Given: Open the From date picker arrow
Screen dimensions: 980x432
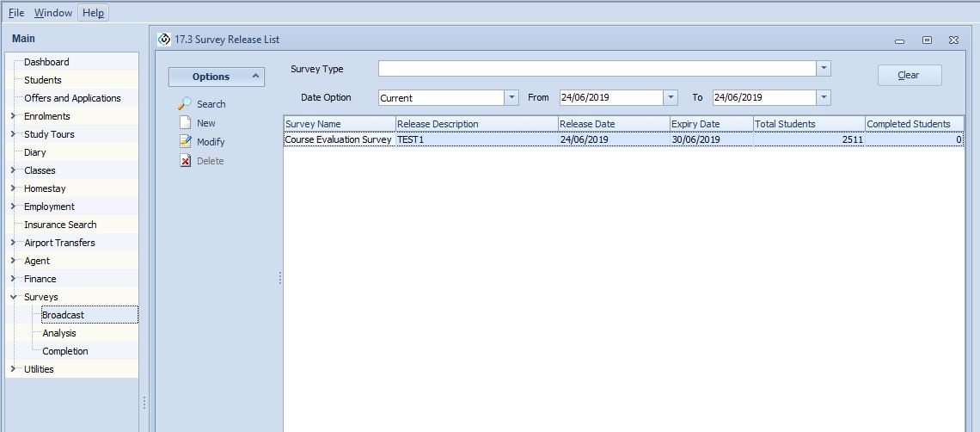Looking at the screenshot, I should [x=671, y=97].
